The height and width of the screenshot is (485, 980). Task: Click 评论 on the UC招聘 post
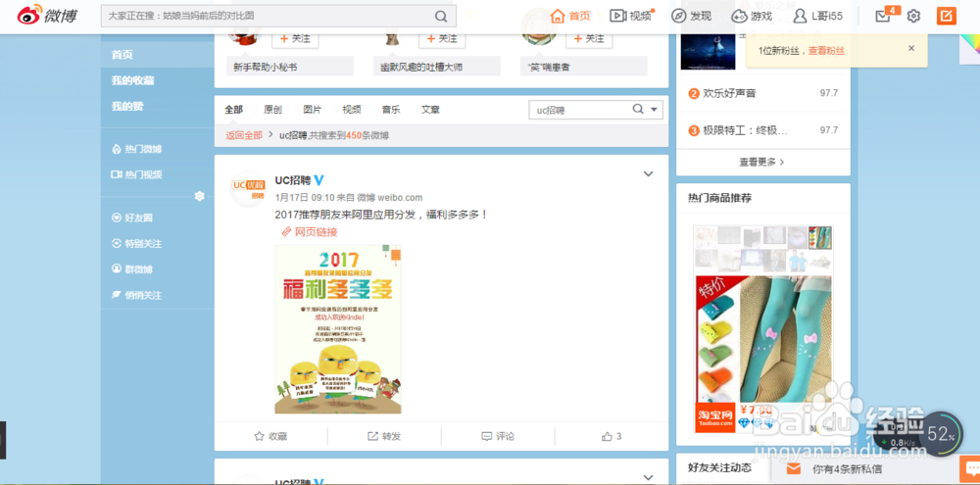pos(498,436)
